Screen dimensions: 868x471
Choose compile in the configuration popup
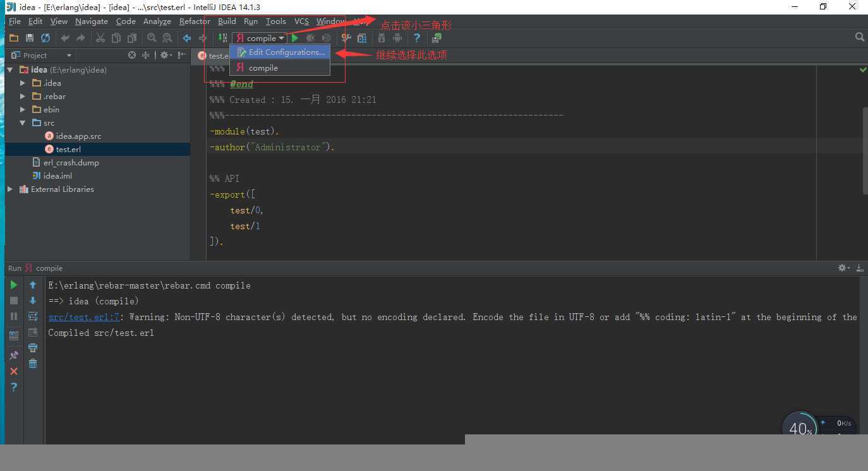pos(280,68)
